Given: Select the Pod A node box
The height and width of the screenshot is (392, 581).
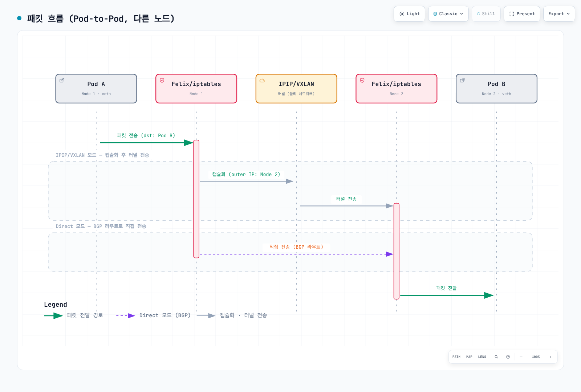Looking at the screenshot, I should pos(96,89).
